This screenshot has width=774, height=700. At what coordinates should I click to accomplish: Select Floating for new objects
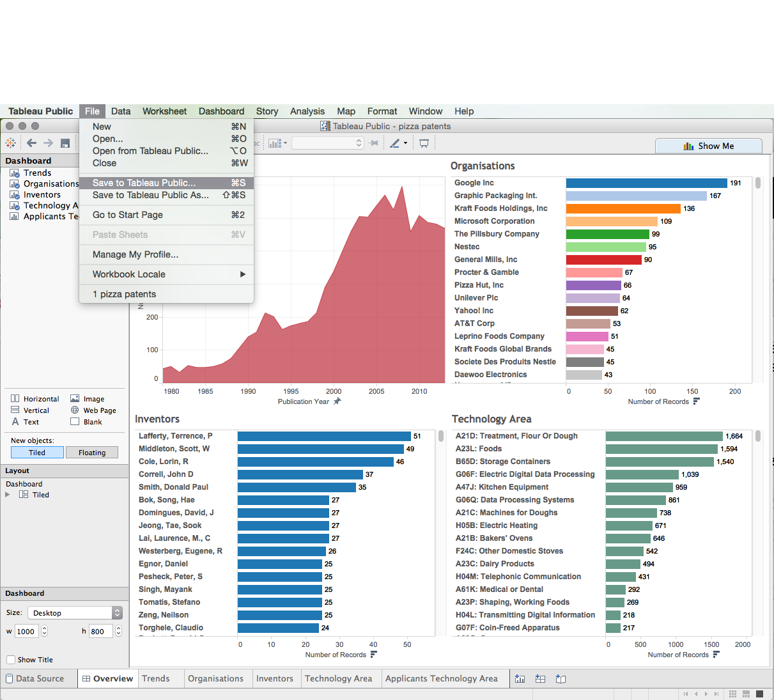click(x=92, y=453)
